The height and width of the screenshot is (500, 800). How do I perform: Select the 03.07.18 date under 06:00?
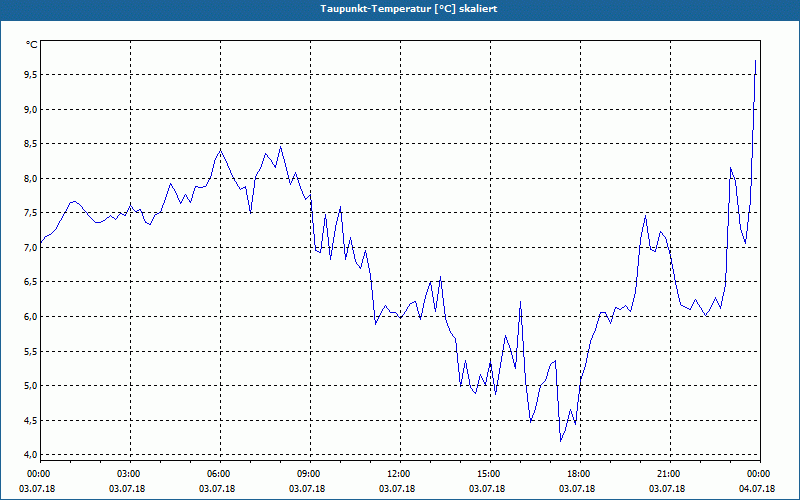[x=217, y=489]
